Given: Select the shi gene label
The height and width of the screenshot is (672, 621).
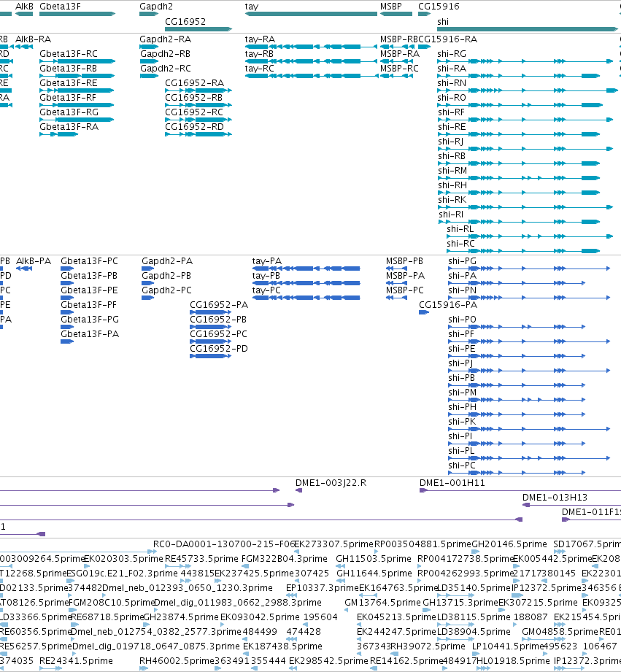Looking at the screenshot, I should coord(443,21).
